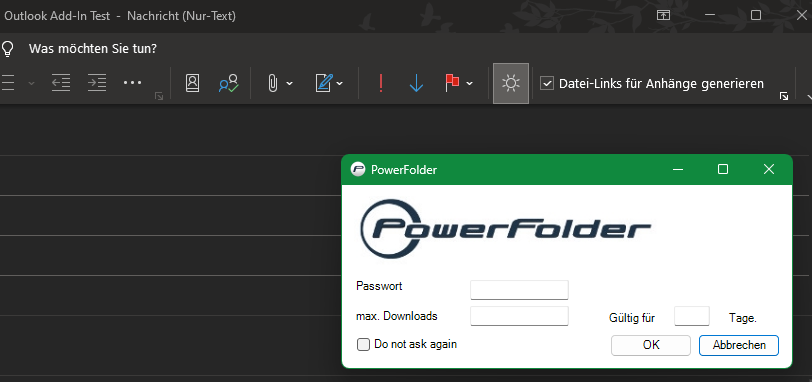812x382 pixels.
Task: Click the Abbrechen button
Action: point(739,345)
